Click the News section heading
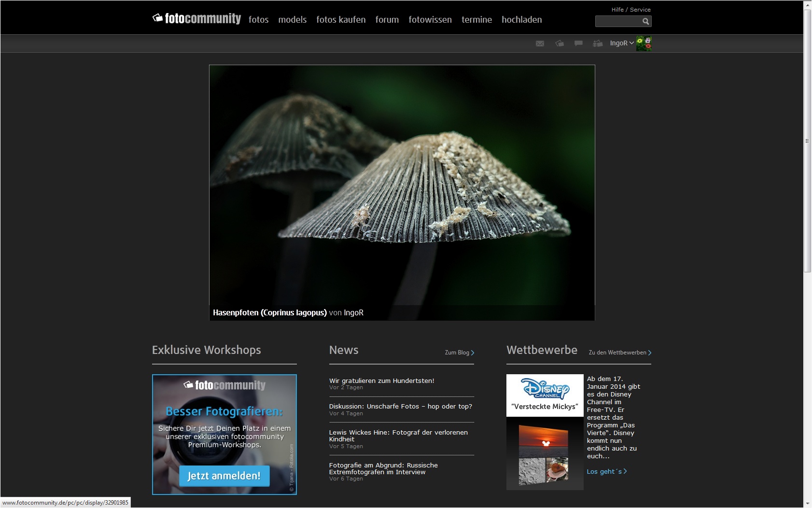This screenshot has height=508, width=812. [344, 350]
